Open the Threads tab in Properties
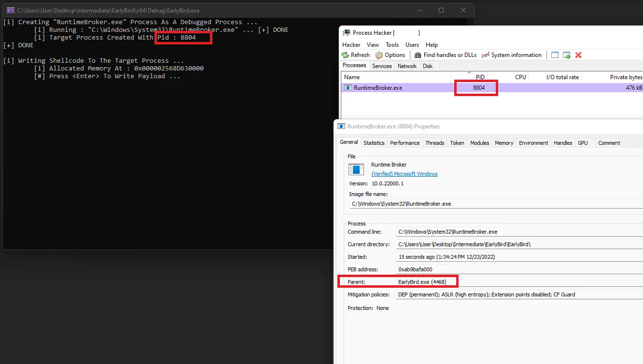 [434, 143]
